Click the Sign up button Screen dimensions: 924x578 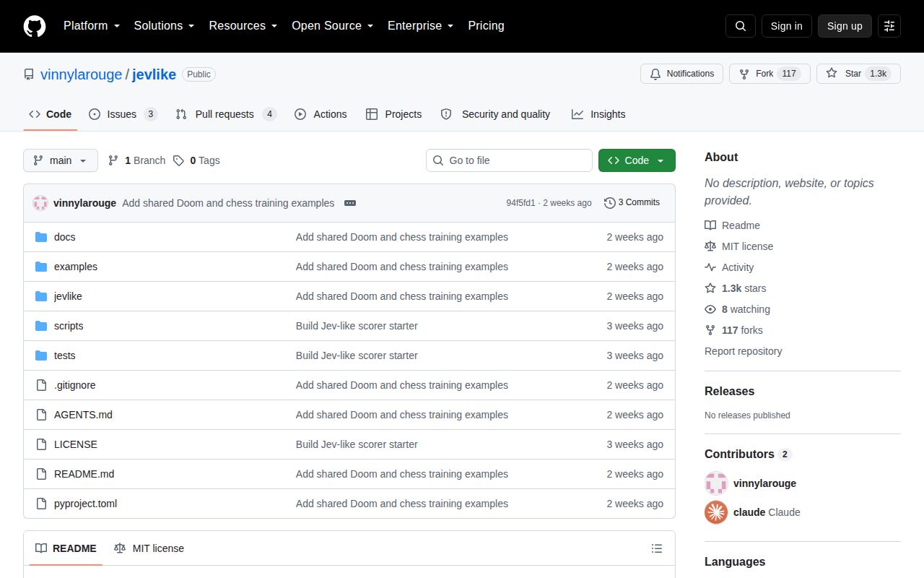[x=845, y=26]
